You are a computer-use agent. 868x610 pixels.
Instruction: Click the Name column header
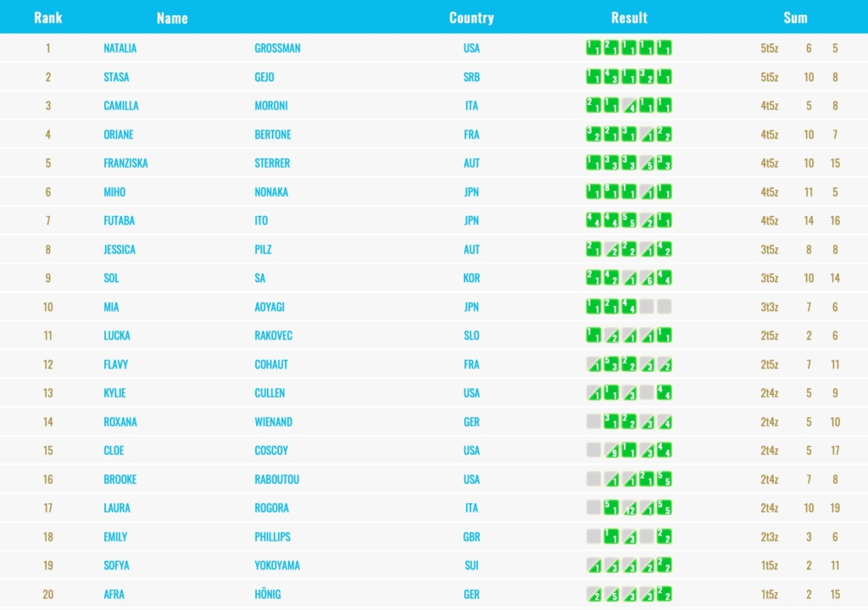click(172, 18)
